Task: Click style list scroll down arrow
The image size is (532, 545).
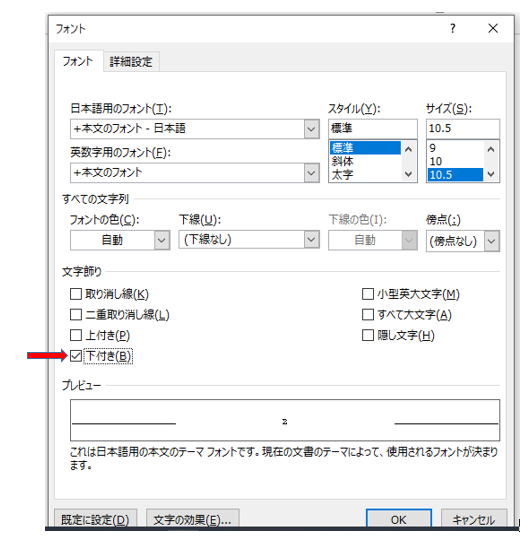Action: click(409, 174)
